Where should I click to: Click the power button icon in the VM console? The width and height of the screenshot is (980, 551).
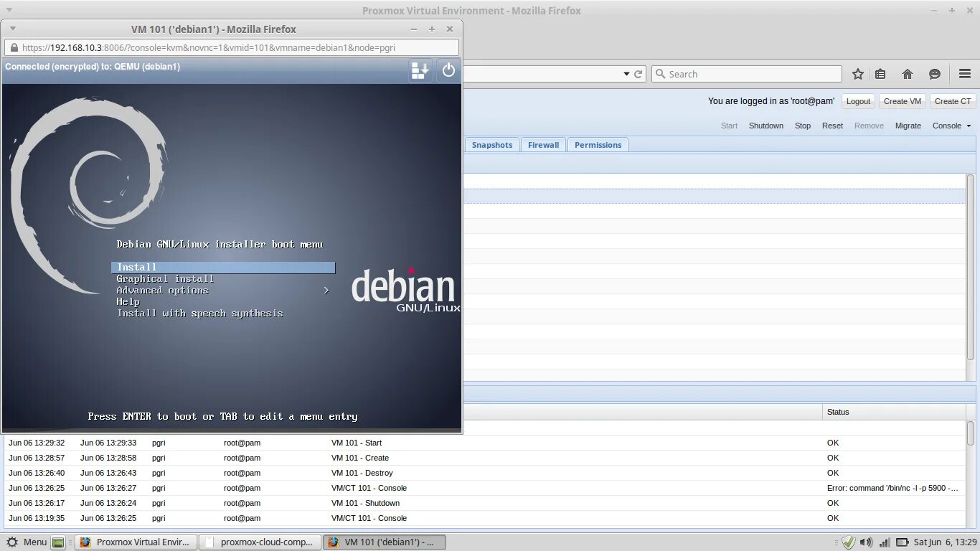[x=448, y=70]
